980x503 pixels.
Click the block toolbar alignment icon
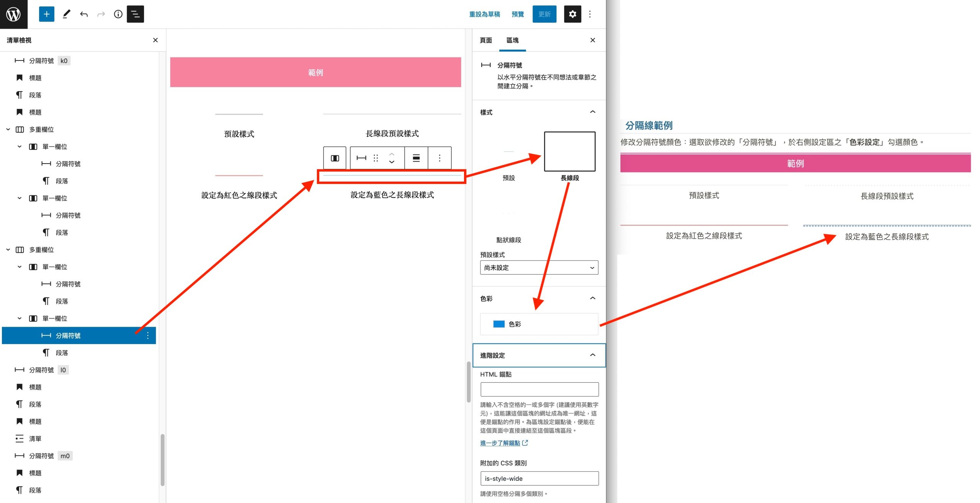[x=416, y=158]
